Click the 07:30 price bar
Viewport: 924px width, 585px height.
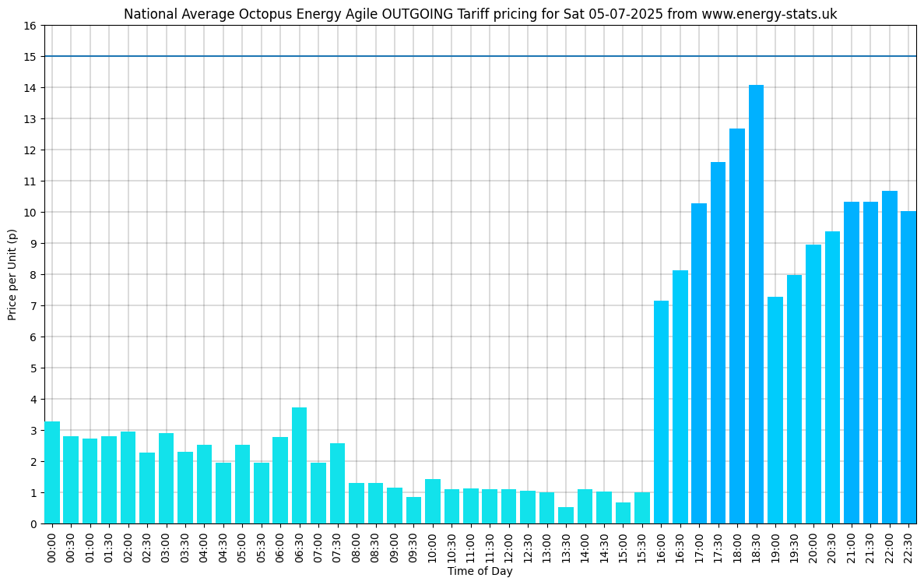click(x=337, y=484)
